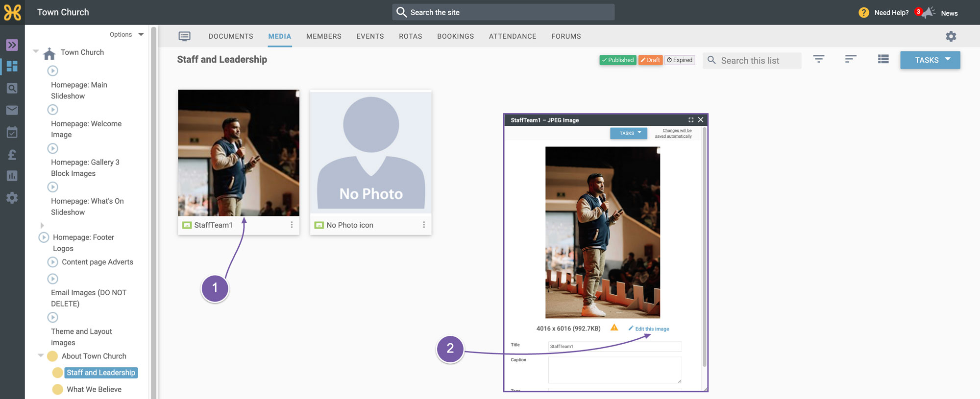The image size is (980, 399).
Task: Click the Need Help? link
Action: (x=891, y=13)
